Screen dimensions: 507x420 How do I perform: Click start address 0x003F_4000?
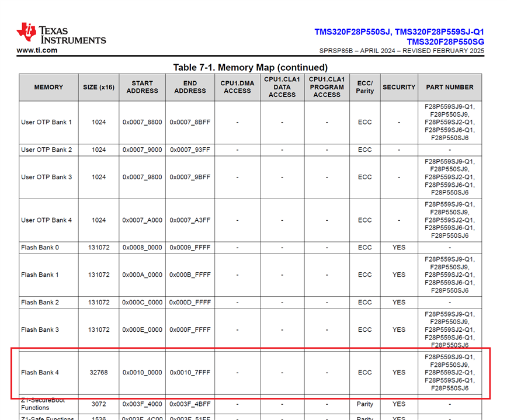click(x=143, y=404)
